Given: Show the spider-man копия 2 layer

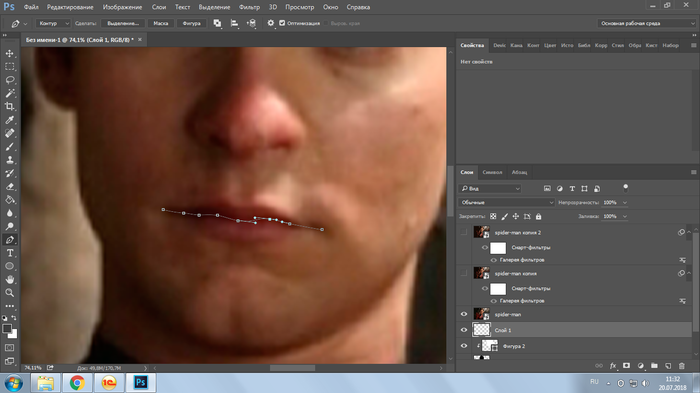Looking at the screenshot, I should point(464,232).
